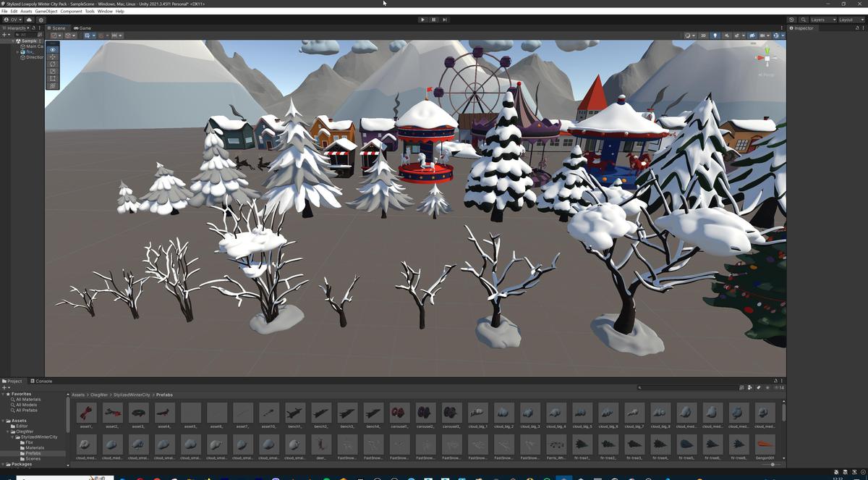Toggle scene lighting bulb icon
Screen dimensions: 868x480
coord(715,35)
